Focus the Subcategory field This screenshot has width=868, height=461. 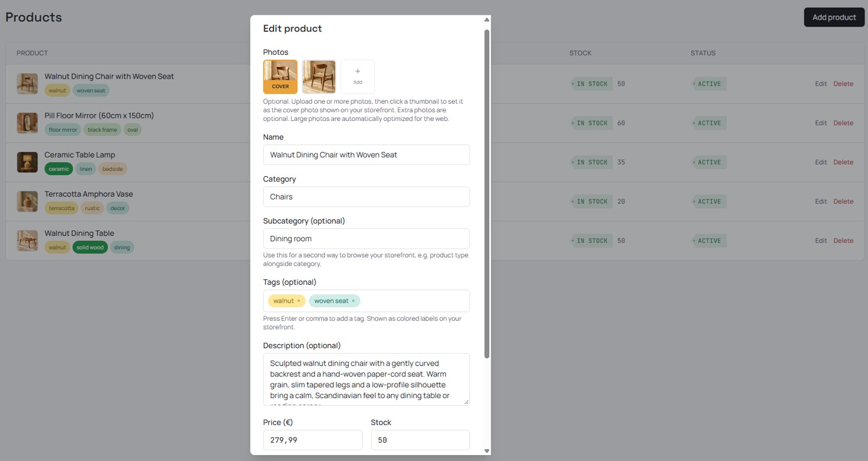pos(366,239)
